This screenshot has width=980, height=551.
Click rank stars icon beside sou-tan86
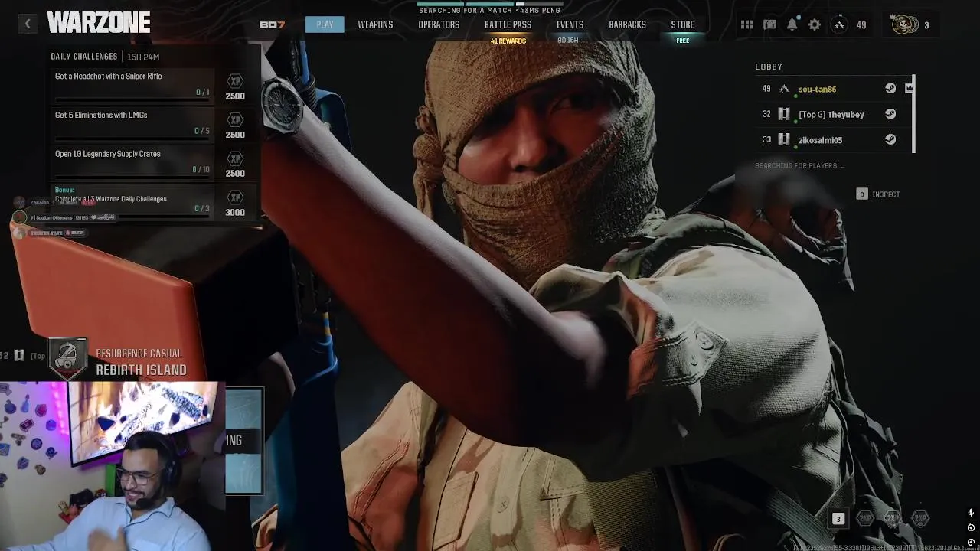coord(784,89)
